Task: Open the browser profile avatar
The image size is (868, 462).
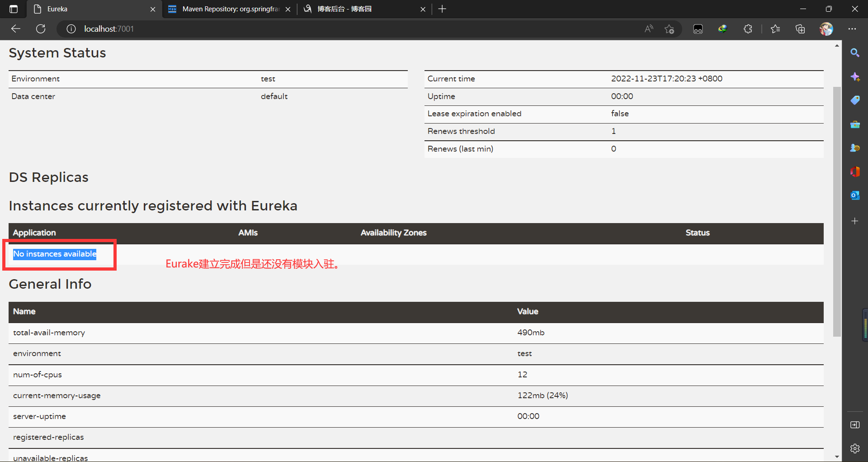Action: (x=826, y=29)
